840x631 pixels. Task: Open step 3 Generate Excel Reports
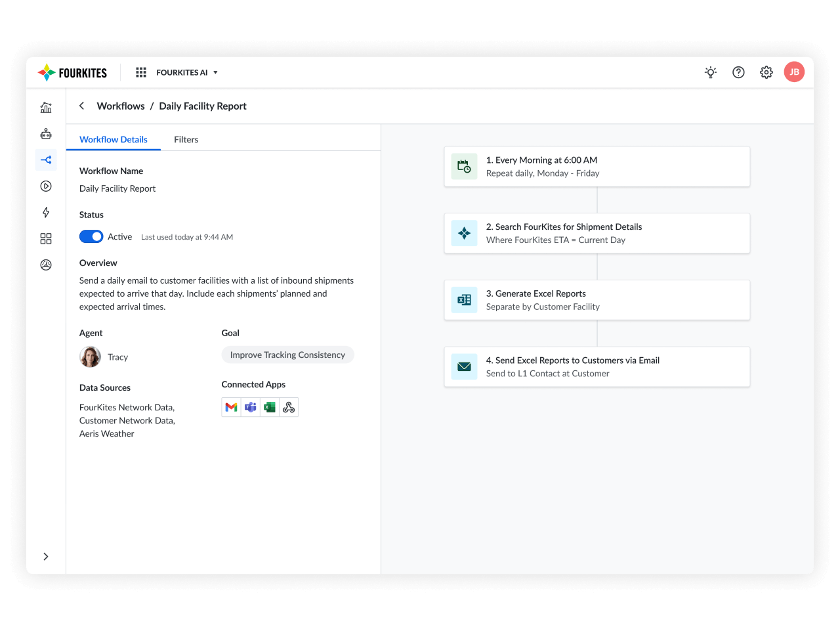(597, 300)
